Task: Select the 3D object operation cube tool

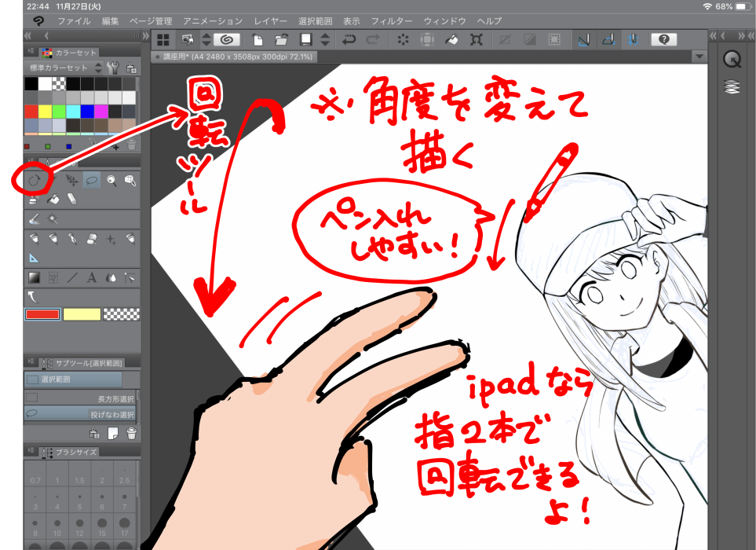Action: tap(130, 181)
